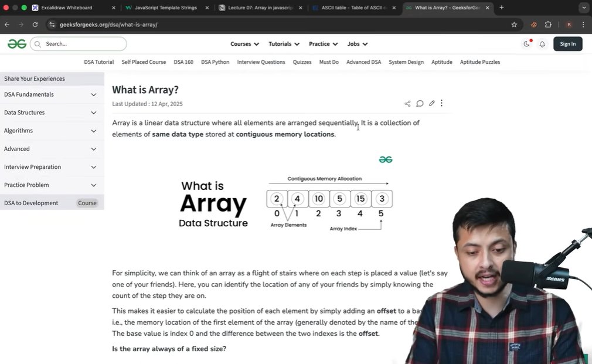Open the notifications bell icon
The image size is (592, 364).
542,44
